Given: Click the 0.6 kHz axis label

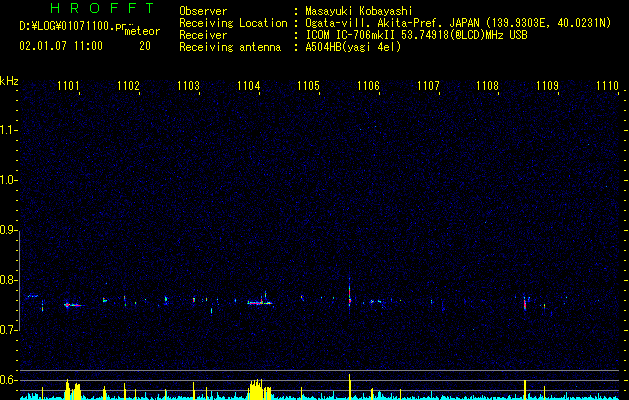Looking at the screenshot, I should [x=8, y=380].
